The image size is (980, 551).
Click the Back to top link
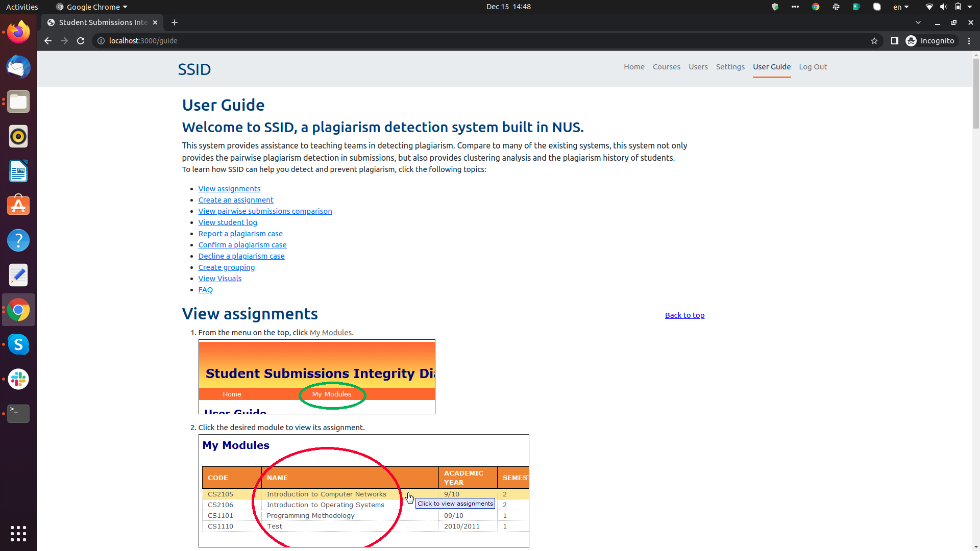[x=684, y=315]
